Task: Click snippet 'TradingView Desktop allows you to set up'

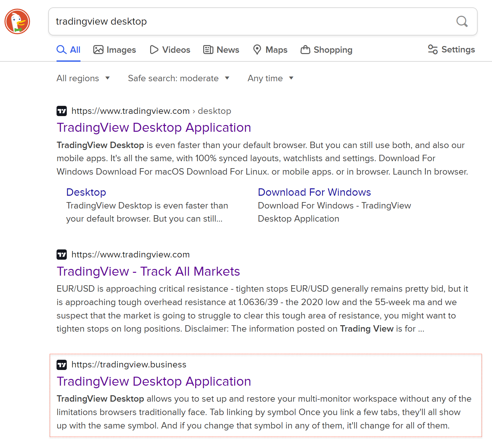Action: (x=264, y=412)
